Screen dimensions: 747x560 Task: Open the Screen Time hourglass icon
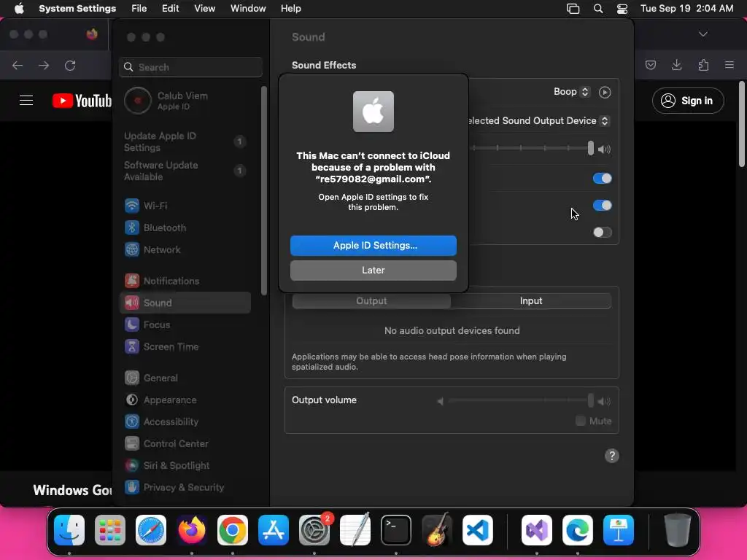(x=132, y=346)
